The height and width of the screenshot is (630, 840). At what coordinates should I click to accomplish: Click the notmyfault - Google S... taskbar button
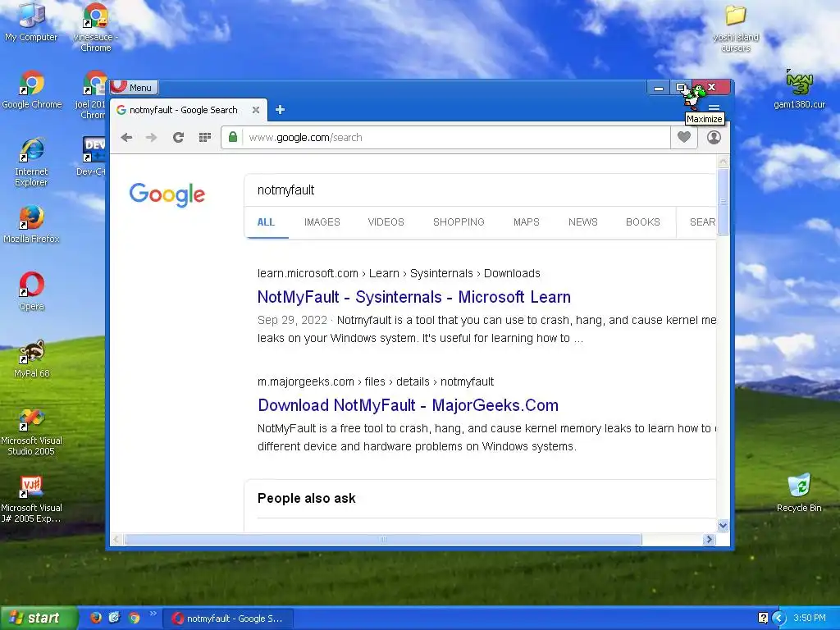point(229,619)
